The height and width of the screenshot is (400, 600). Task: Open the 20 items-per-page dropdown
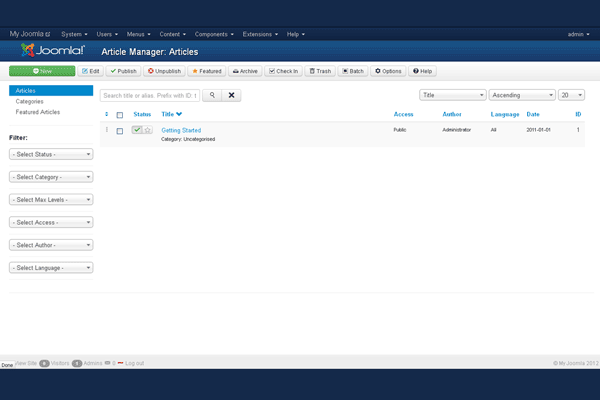[x=571, y=95]
